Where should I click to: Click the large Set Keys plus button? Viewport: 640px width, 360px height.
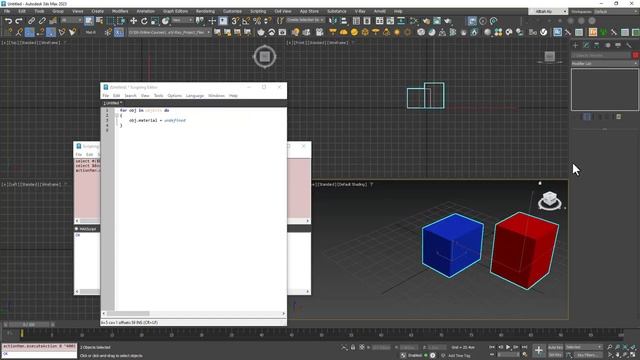[539, 350]
